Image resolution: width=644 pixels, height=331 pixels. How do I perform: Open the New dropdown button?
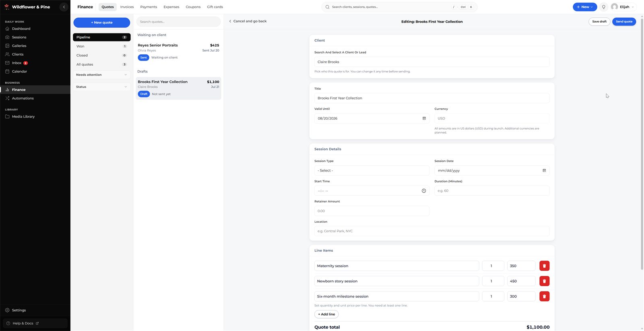click(x=585, y=7)
